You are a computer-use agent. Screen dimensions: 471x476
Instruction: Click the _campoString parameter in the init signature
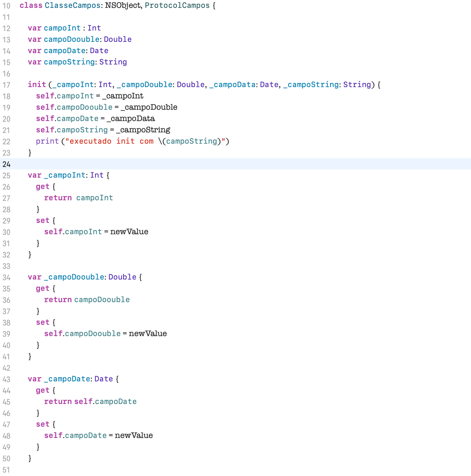point(311,85)
